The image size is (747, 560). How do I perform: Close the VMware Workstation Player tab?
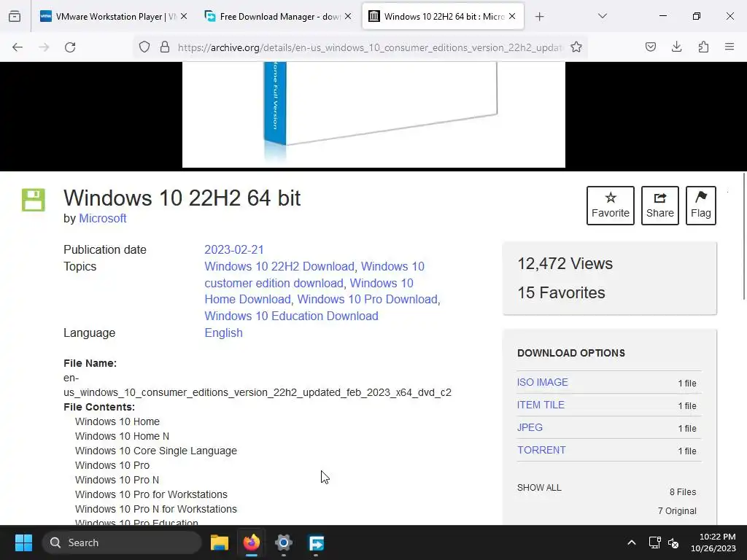click(184, 16)
